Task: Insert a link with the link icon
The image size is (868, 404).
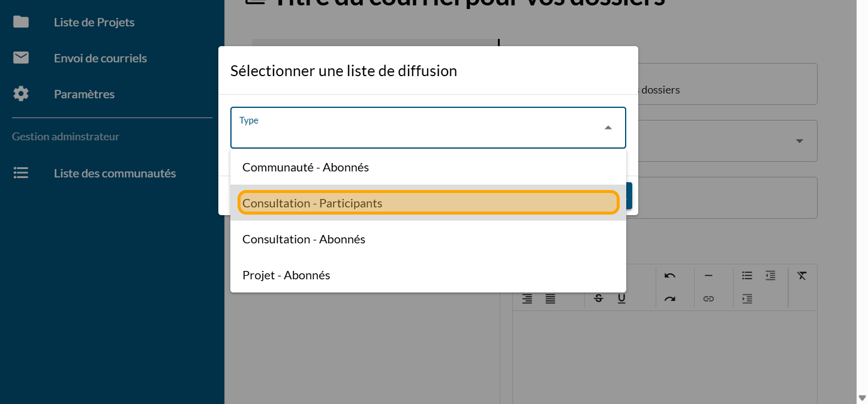Action: coord(708,299)
